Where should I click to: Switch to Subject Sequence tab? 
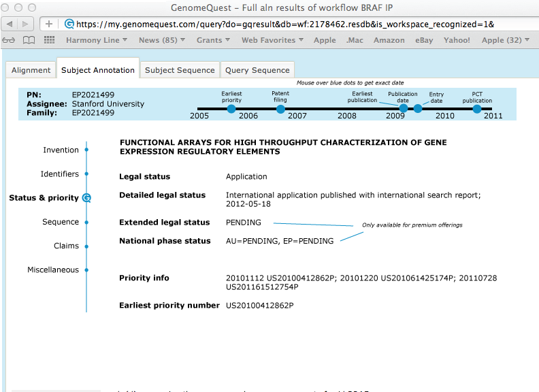pyautogui.click(x=180, y=70)
